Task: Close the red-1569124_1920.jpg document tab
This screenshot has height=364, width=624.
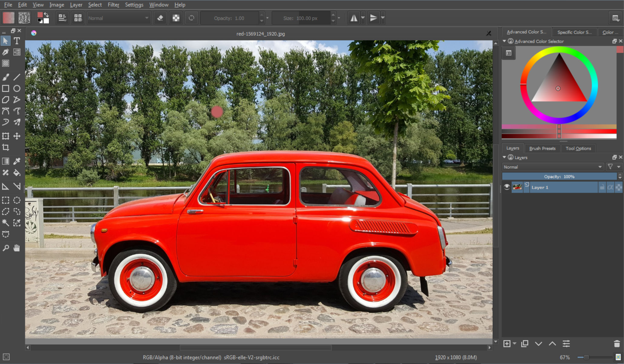Action: (488, 34)
